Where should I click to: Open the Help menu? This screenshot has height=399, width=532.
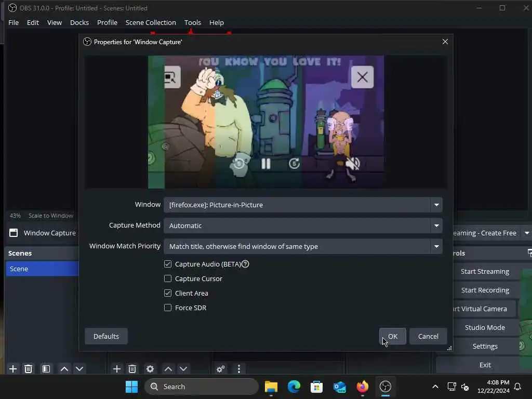217,22
